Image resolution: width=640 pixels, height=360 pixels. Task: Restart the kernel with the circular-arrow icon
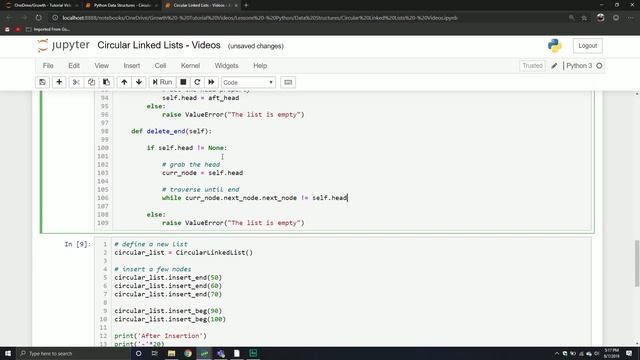coord(197,82)
